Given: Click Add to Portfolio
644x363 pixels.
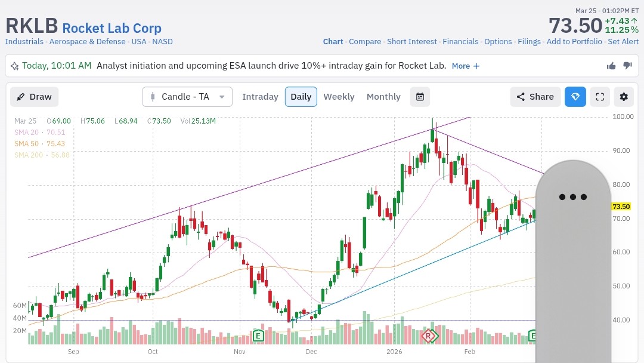Looking at the screenshot, I should (x=574, y=42).
